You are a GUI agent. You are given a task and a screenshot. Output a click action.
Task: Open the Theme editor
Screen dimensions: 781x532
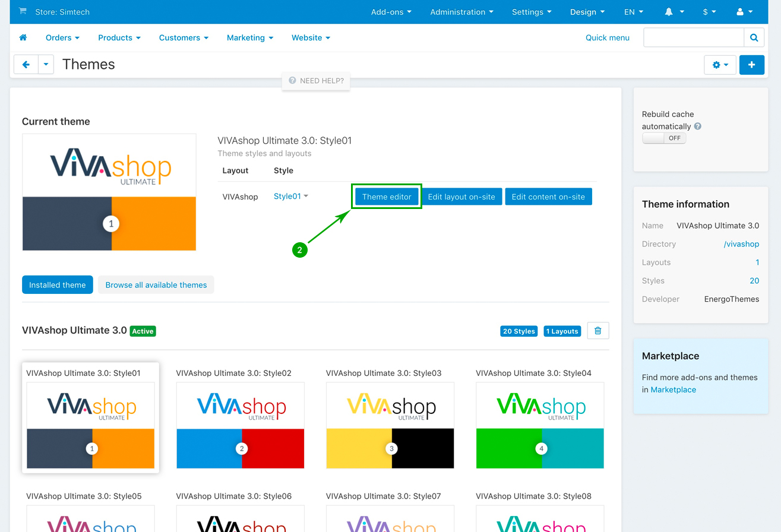[387, 197]
